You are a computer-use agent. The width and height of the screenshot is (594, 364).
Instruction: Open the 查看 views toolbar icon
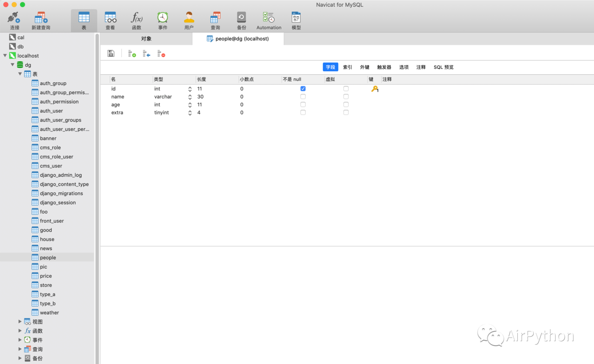pos(110,21)
